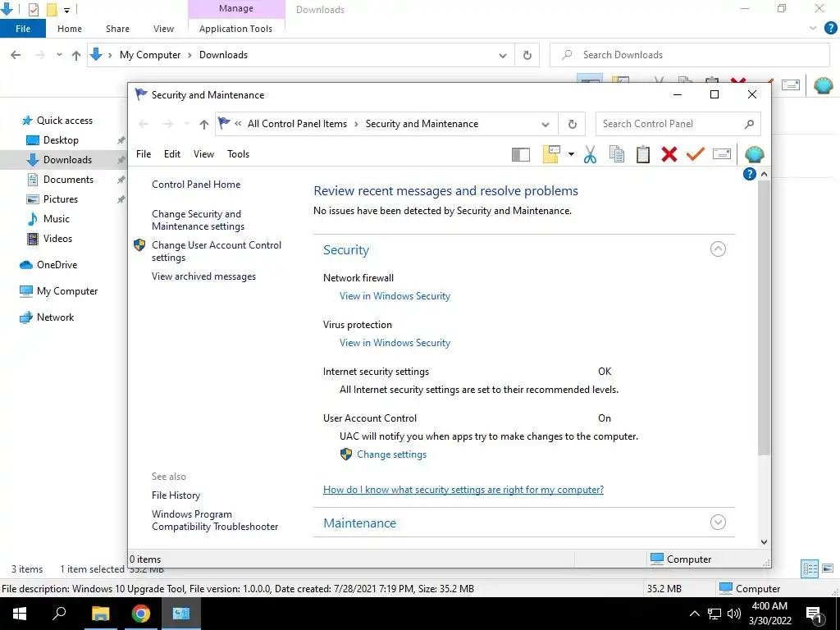Open the Windows Start menu
The width and height of the screenshot is (840, 630).
click(x=20, y=614)
